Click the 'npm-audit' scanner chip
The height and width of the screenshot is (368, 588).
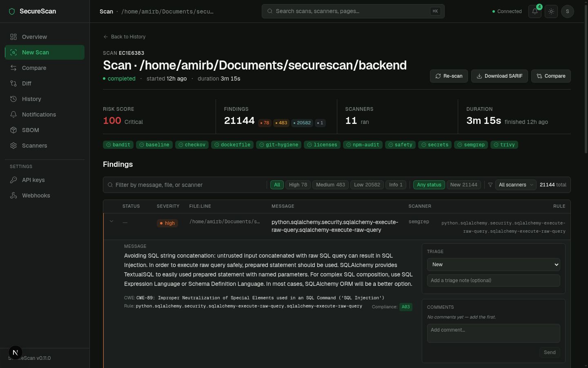coord(363,145)
